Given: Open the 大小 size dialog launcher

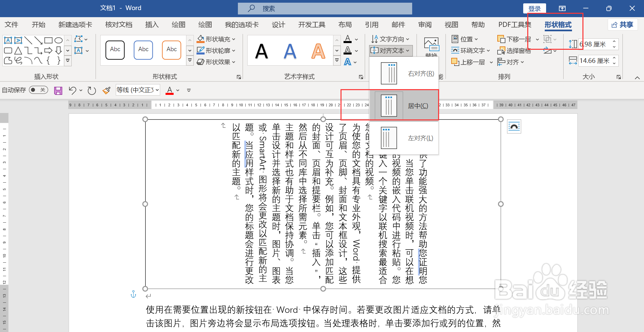Looking at the screenshot, I should pyautogui.click(x=618, y=77).
